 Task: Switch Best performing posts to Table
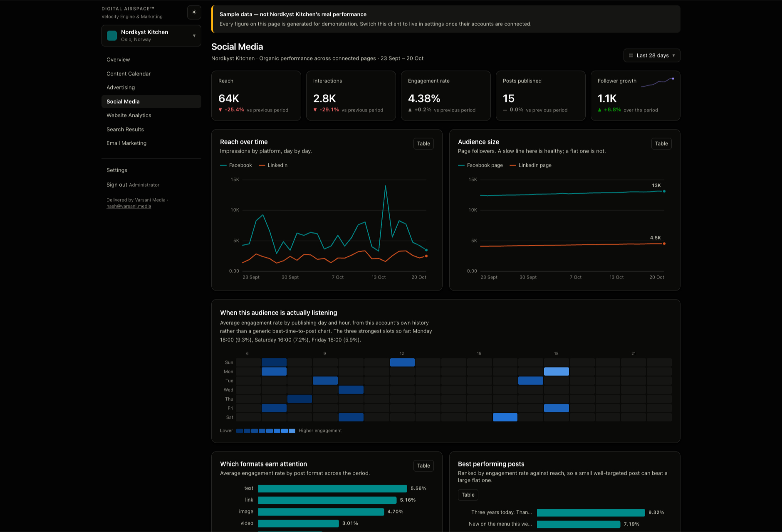click(468, 495)
